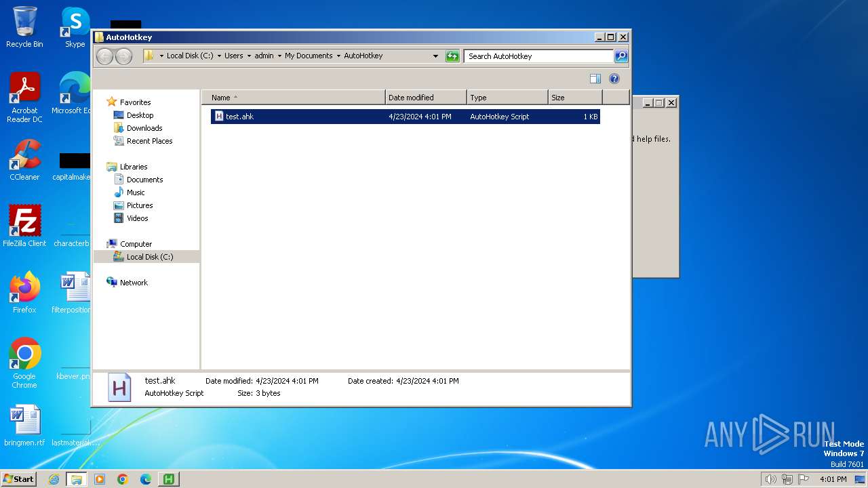Viewport: 868px width, 488px height.
Task: Open the Start menu
Action: (x=19, y=479)
